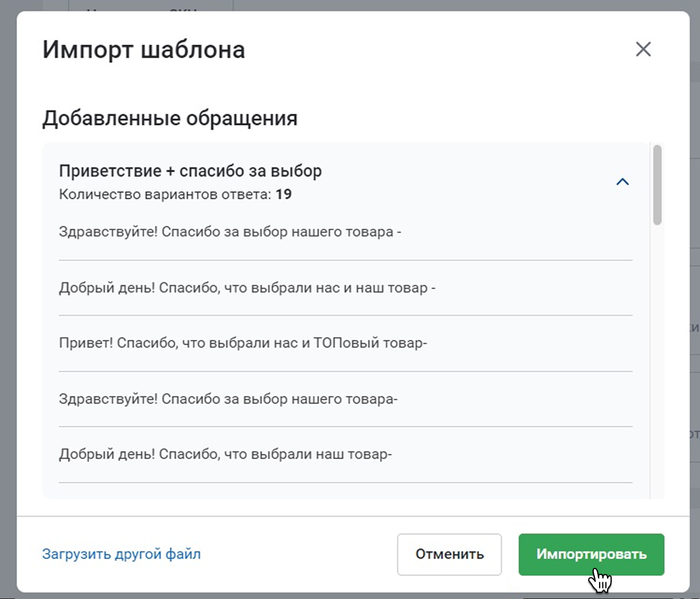This screenshot has height=599, width=700.
Task: Select variant 'Добрый день! Спасибо, что выбрали наш товар-'
Action: 225,454
